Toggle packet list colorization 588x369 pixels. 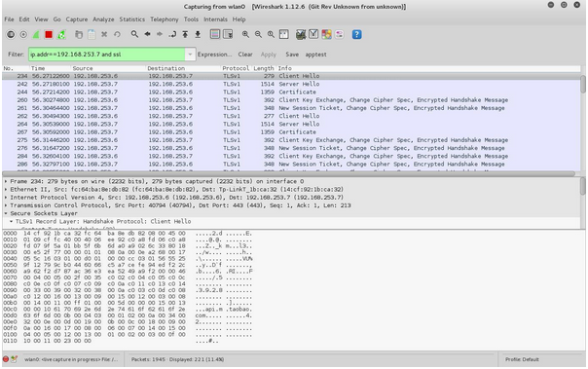pos(215,34)
